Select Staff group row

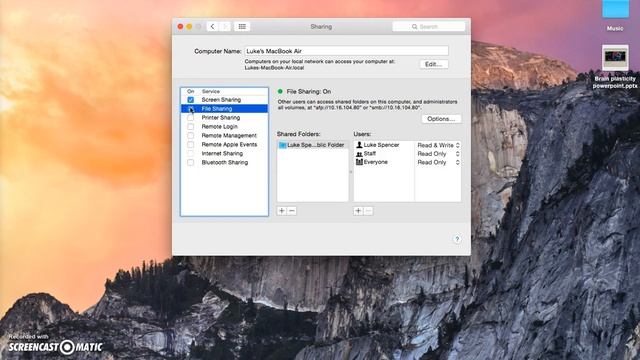pyautogui.click(x=384, y=153)
